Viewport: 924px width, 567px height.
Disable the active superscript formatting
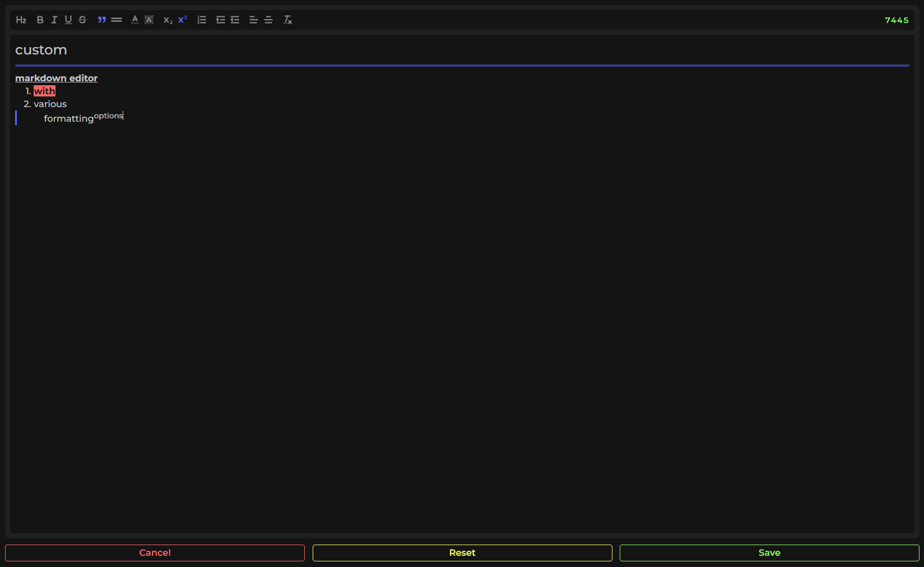pos(182,19)
